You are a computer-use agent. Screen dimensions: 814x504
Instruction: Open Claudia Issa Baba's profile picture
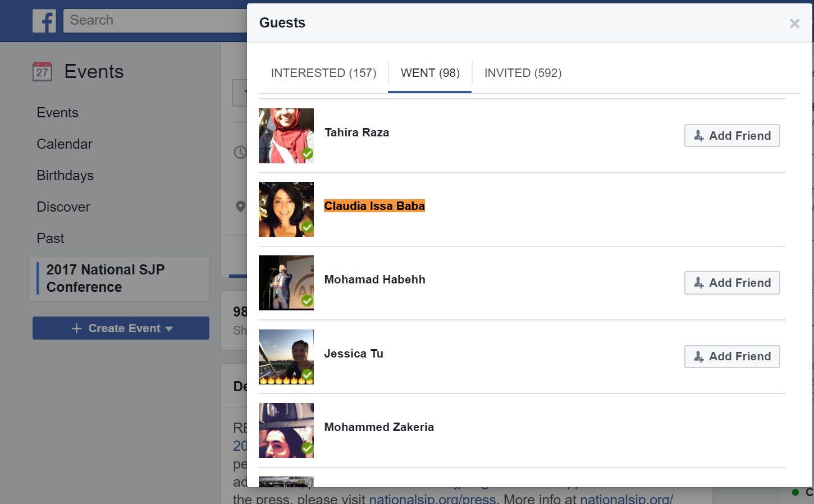tap(286, 209)
